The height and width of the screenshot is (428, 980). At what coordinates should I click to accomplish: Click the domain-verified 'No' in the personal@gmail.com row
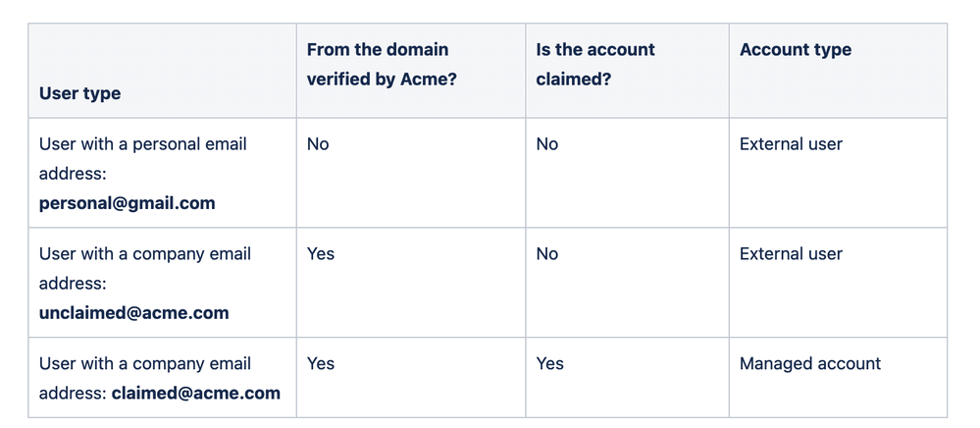(318, 144)
